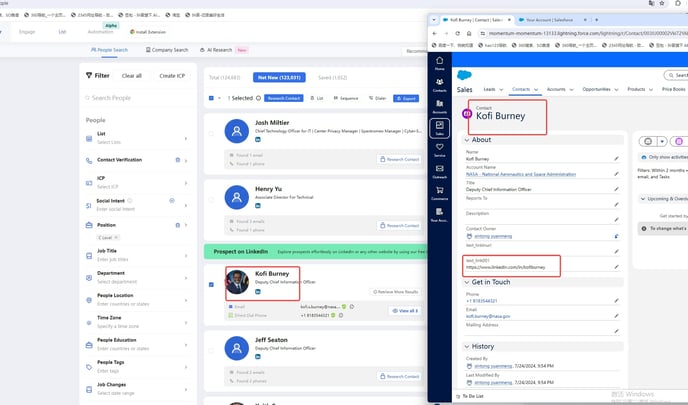Click Research Contact for Josh Miltier
The height and width of the screenshot is (405, 688).
pos(399,159)
